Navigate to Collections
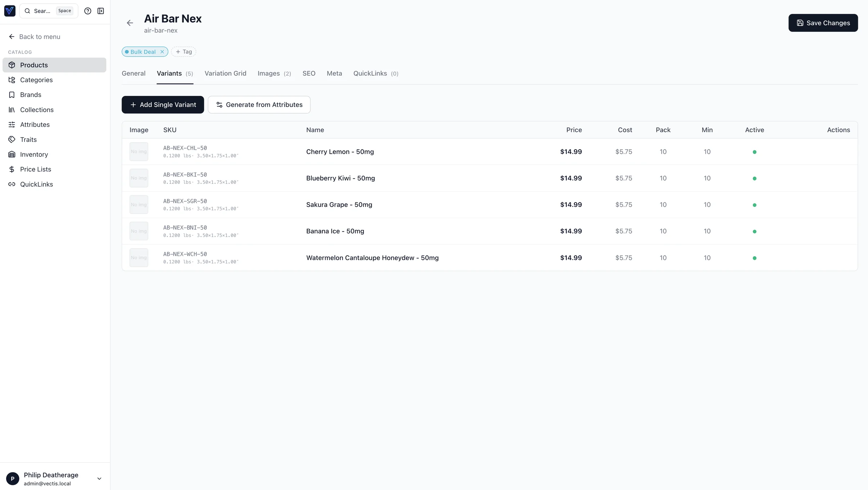This screenshot has width=868, height=490. click(x=37, y=110)
